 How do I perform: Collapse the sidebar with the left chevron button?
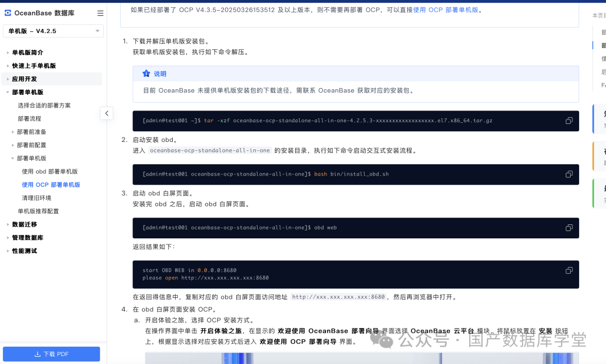click(x=107, y=113)
